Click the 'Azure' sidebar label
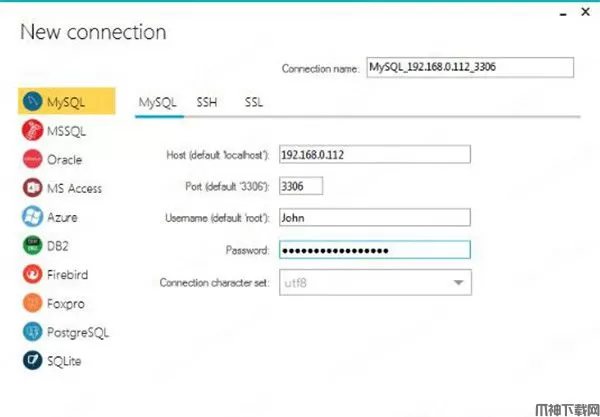The image size is (600, 417). pyautogui.click(x=62, y=217)
